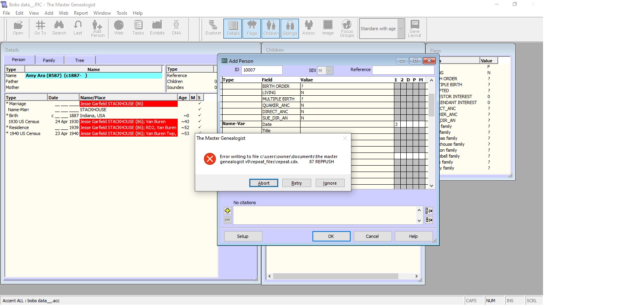The width and height of the screenshot is (644, 305).
Task: Open the Exhibits toolbar icon
Action: (157, 28)
